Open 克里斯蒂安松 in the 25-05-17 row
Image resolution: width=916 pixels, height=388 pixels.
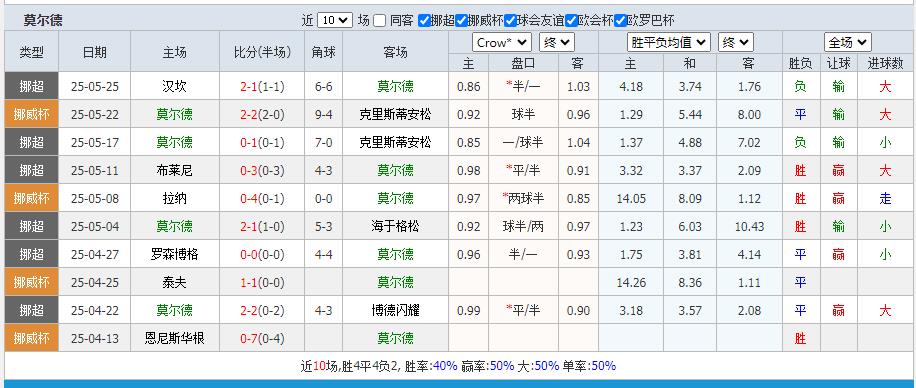(x=395, y=143)
